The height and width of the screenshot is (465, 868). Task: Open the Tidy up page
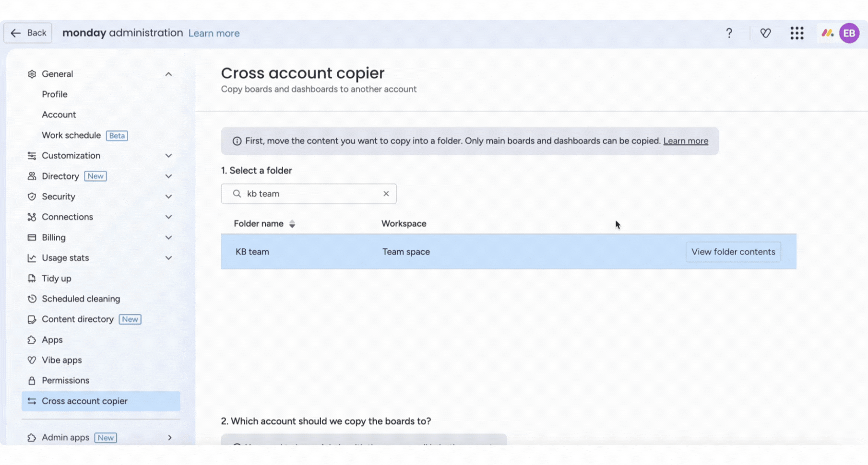(57, 279)
